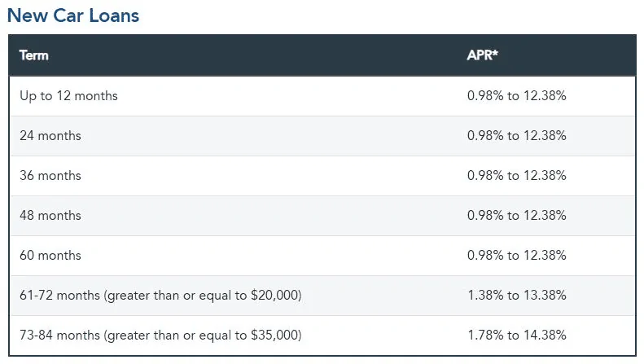Select the 24 months term cell

pos(50,135)
